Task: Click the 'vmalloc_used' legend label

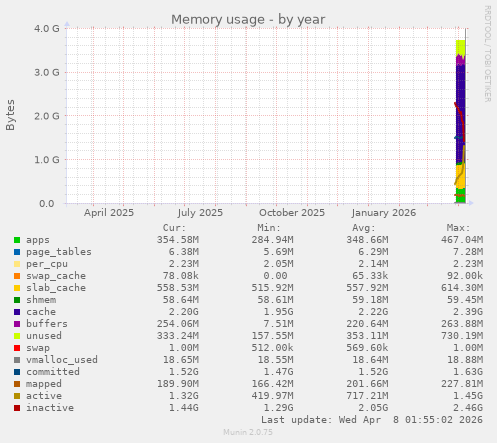Action: click(x=62, y=360)
